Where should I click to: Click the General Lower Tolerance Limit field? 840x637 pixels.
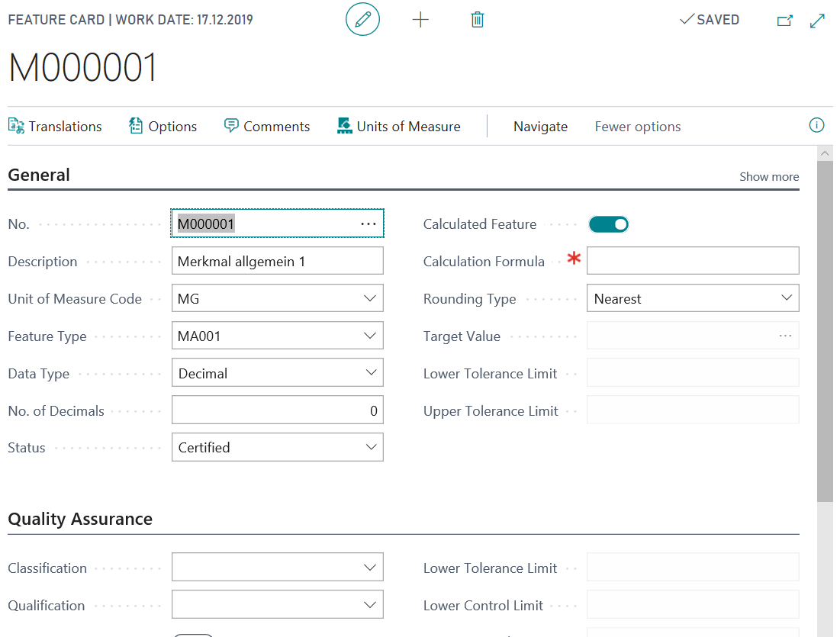(x=693, y=373)
